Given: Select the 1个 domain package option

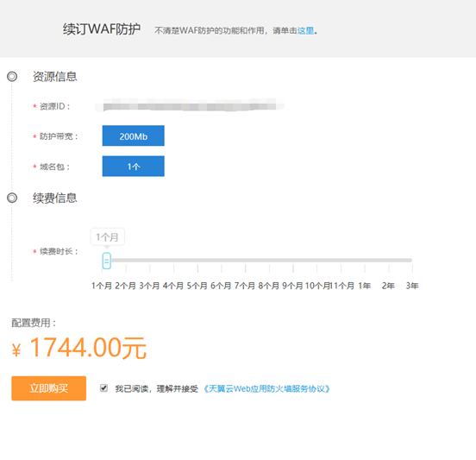Looking at the screenshot, I should point(134,167).
